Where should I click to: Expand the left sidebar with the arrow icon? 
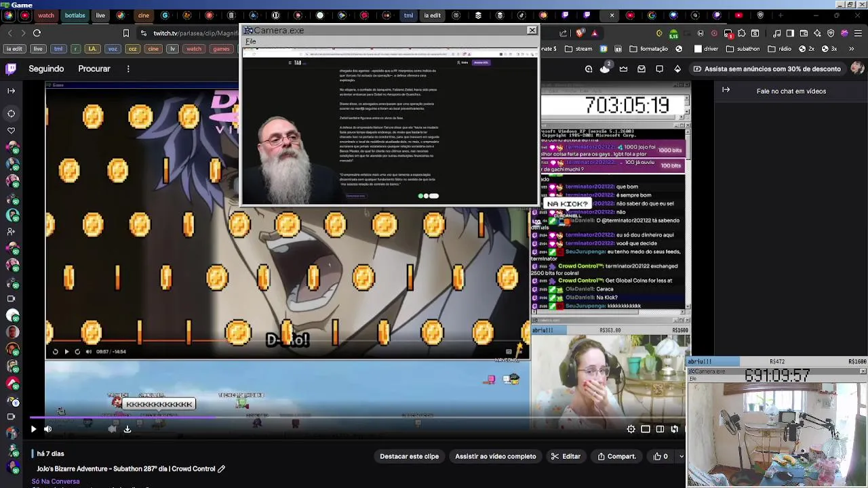[x=11, y=90]
